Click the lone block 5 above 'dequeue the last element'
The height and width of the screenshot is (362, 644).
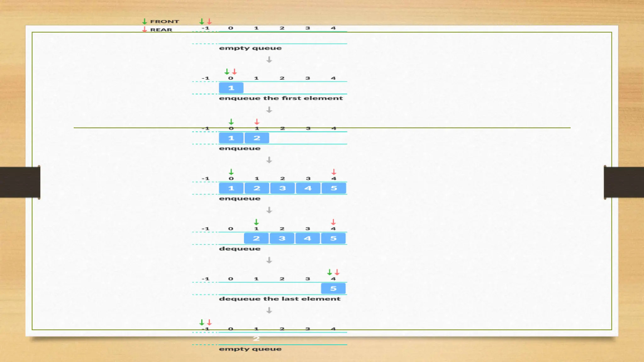333,288
